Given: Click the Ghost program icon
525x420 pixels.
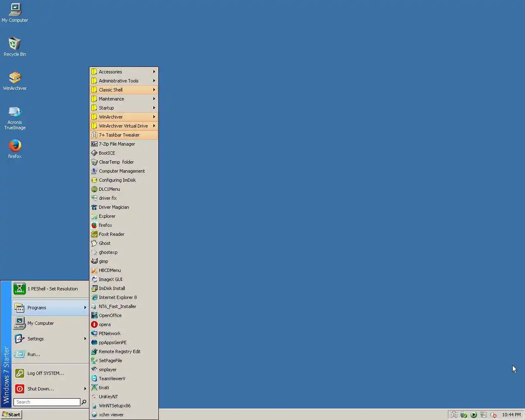Looking at the screenshot, I should 94,243.
